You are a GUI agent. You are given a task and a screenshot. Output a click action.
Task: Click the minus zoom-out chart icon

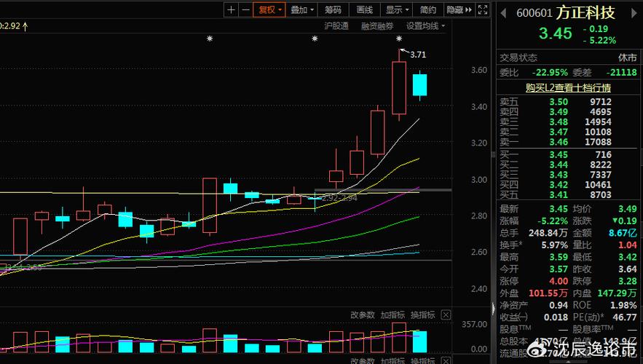(x=245, y=9)
